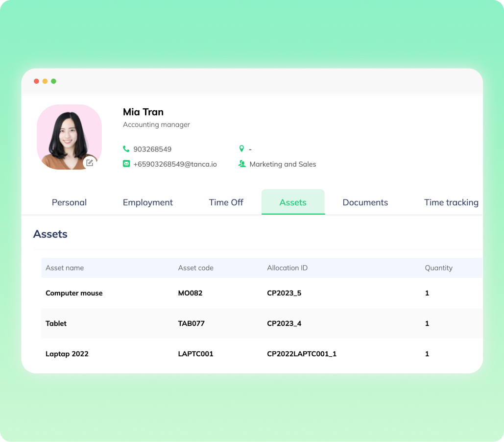Switch to the Time tracking tab
The height and width of the screenshot is (442, 504).
pyautogui.click(x=451, y=202)
